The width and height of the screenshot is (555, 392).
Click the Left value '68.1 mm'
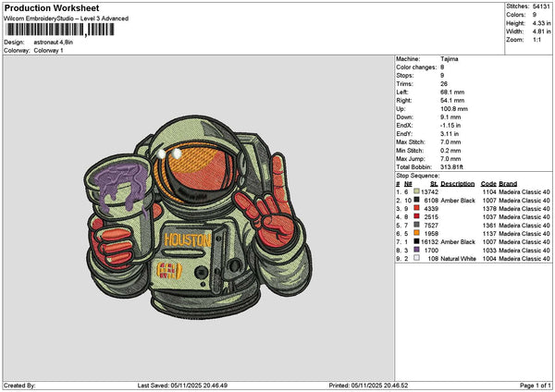452,92
